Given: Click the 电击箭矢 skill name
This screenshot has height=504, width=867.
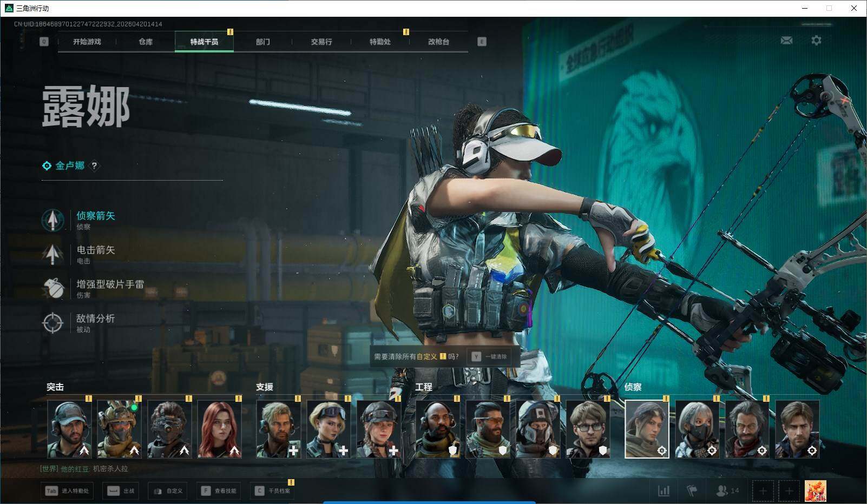Looking at the screenshot, I should (96, 250).
